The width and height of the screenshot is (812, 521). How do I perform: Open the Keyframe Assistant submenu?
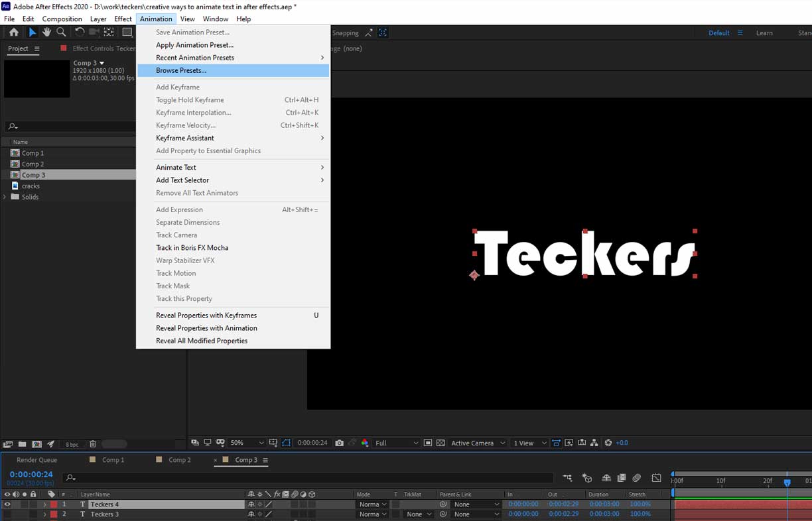(x=233, y=138)
